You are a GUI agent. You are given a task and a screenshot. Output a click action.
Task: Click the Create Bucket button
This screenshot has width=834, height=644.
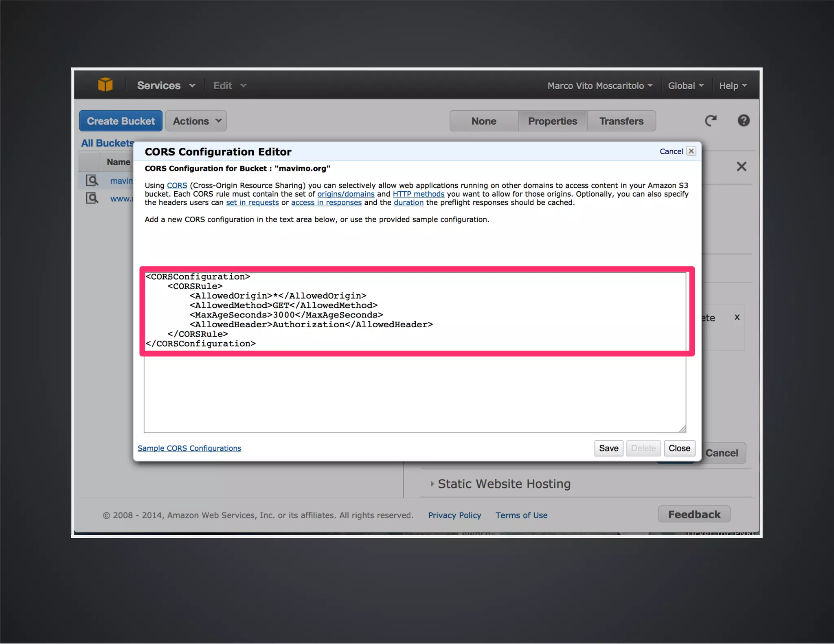click(x=121, y=121)
